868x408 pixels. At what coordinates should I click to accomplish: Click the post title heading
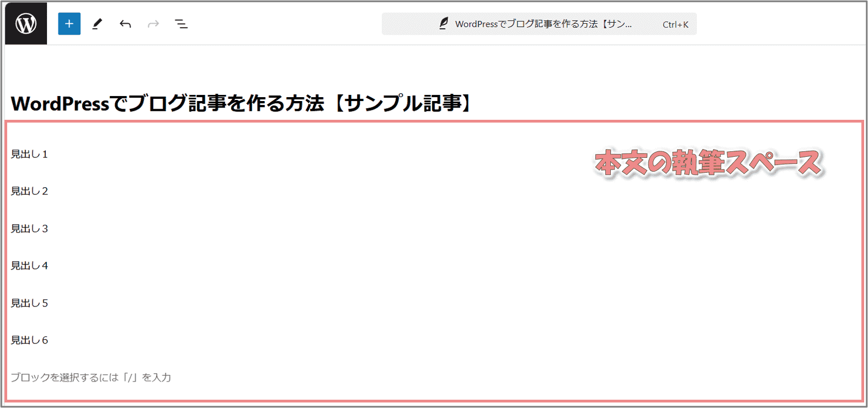(241, 103)
